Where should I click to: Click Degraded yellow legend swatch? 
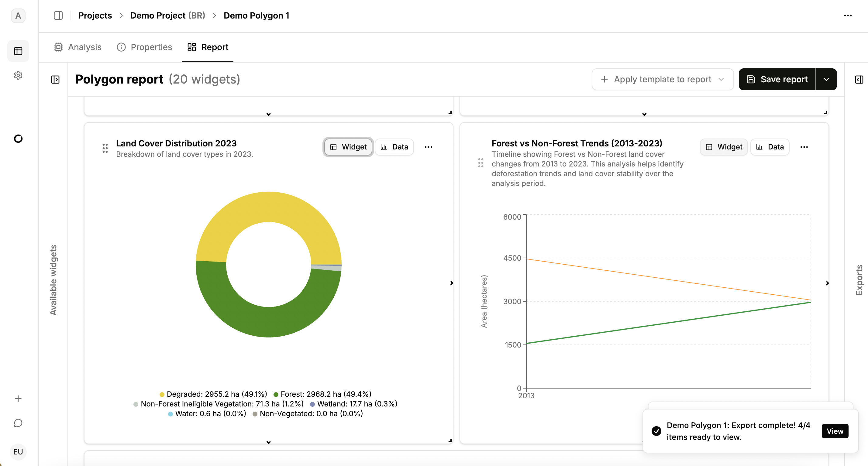pyautogui.click(x=162, y=394)
